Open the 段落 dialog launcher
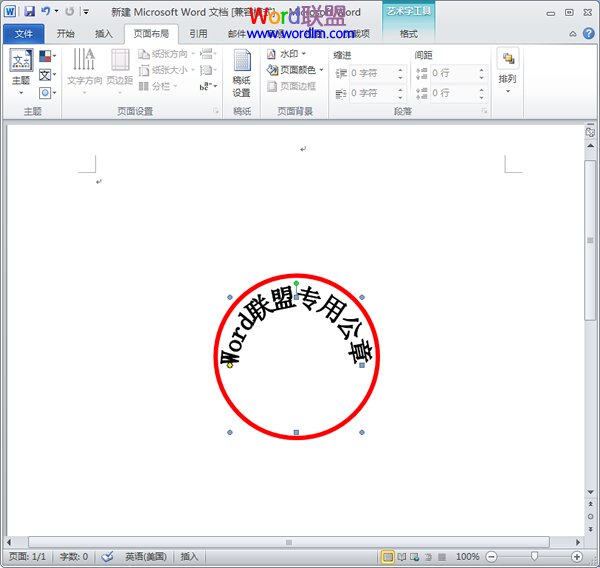The image size is (600, 568). (x=484, y=111)
